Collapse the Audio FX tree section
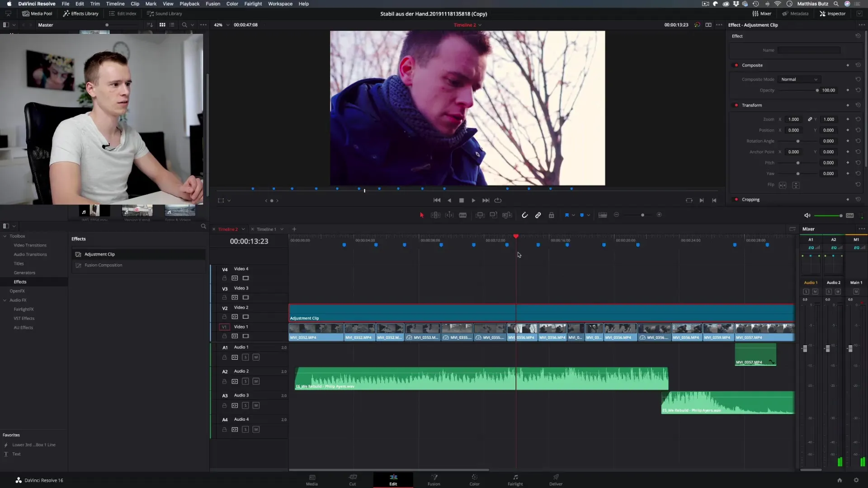 tap(5, 300)
